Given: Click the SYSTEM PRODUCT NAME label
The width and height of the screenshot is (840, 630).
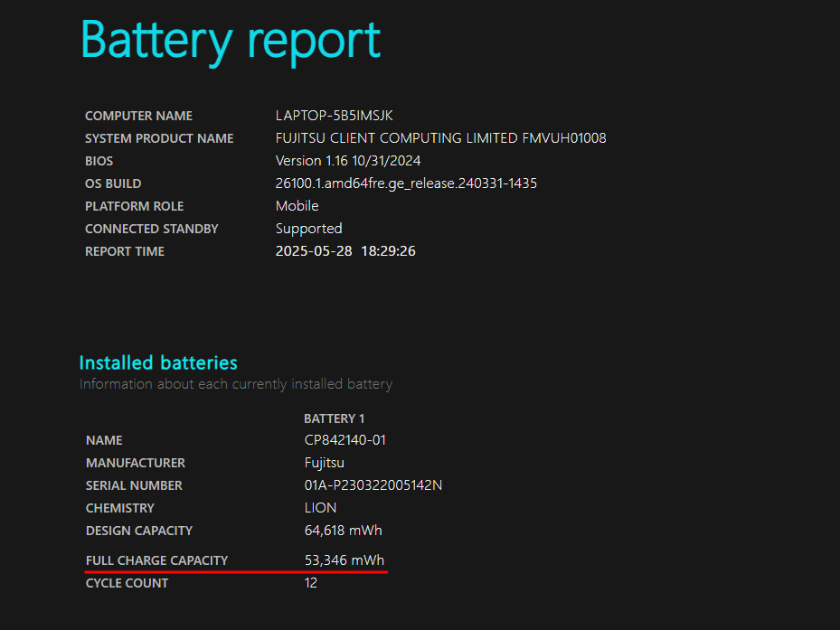Looking at the screenshot, I should 159,138.
